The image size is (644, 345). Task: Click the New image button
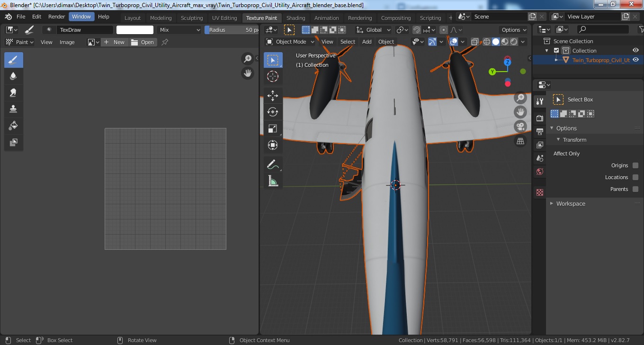[115, 42]
